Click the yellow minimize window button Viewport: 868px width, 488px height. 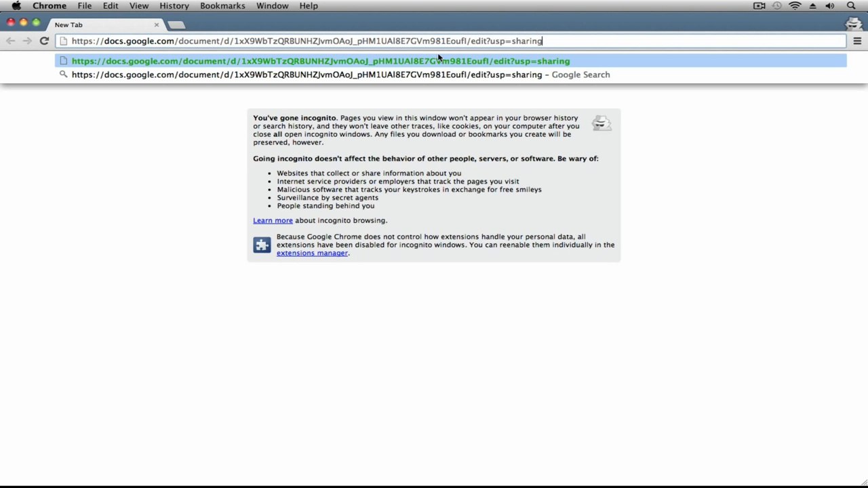tap(24, 22)
